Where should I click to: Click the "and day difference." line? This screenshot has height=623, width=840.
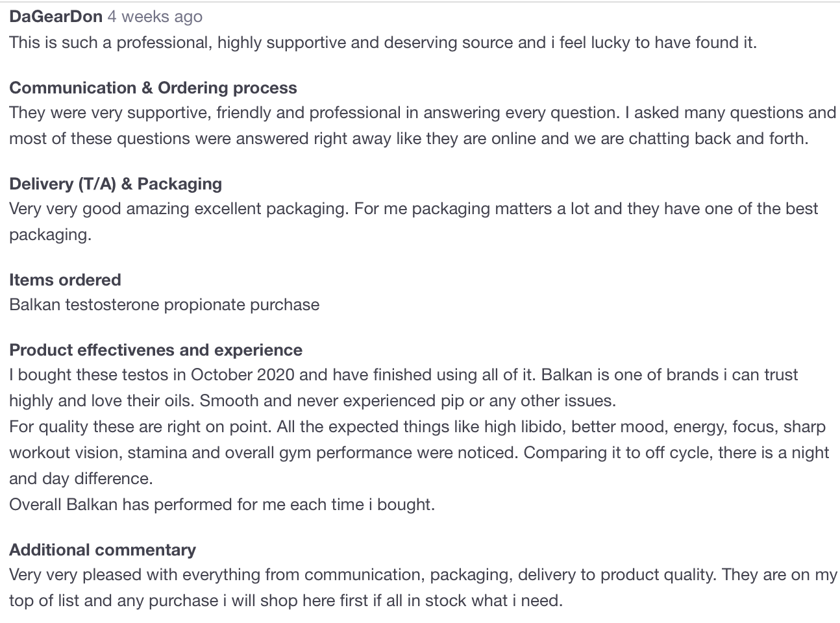click(x=81, y=479)
